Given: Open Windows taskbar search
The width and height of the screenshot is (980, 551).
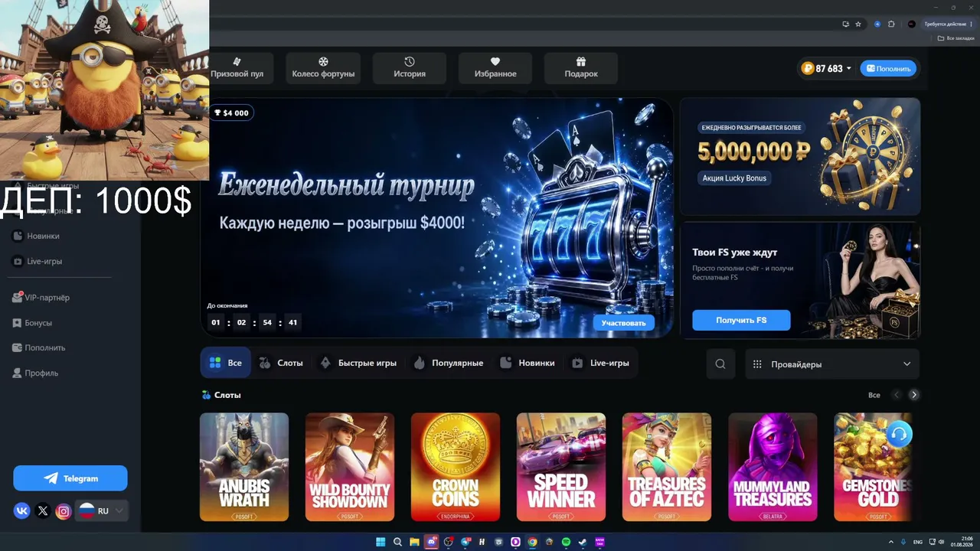Looking at the screenshot, I should [397, 542].
